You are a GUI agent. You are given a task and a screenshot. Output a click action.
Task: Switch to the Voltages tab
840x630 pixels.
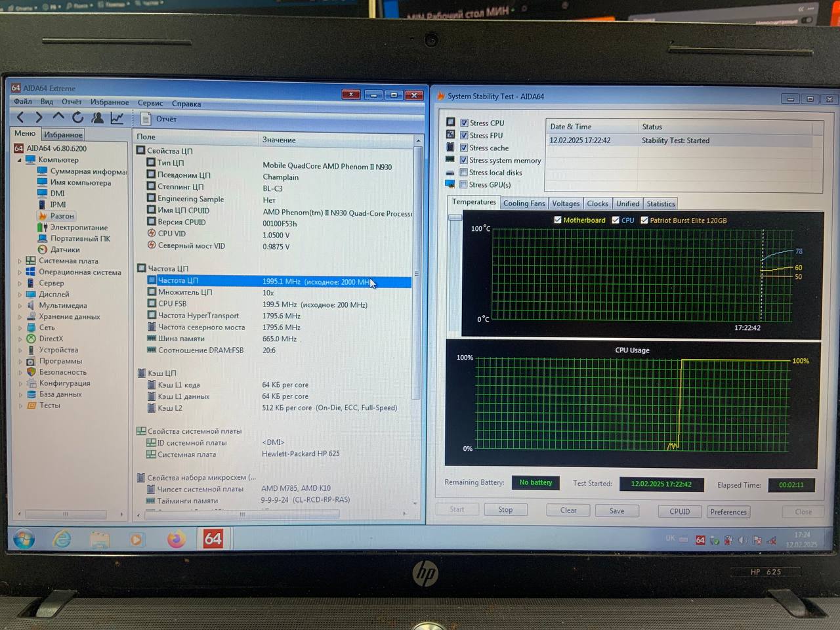click(566, 203)
